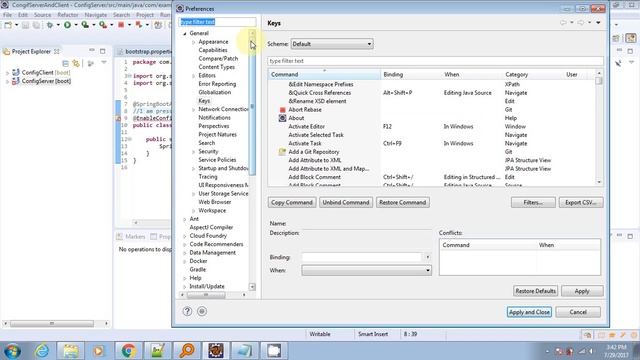Open the Project menu in Eclipse
Image resolution: width=640 pixels, height=360 pixels.
click(x=145, y=15)
